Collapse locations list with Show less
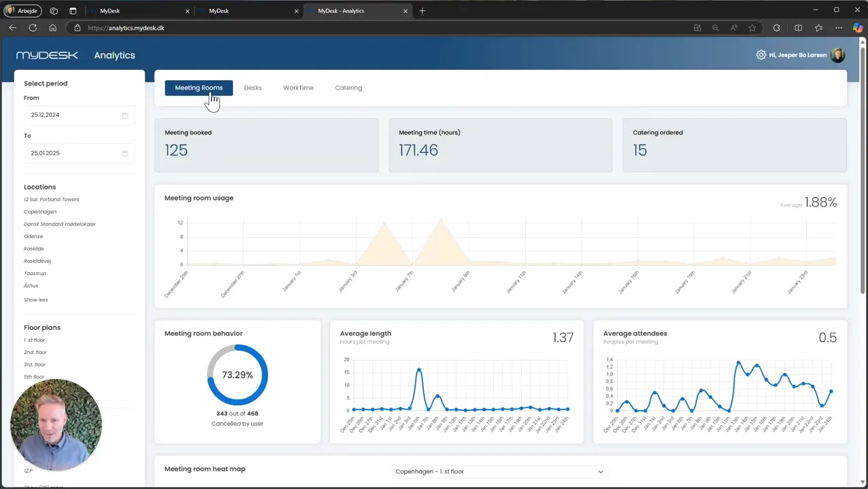 (x=36, y=300)
